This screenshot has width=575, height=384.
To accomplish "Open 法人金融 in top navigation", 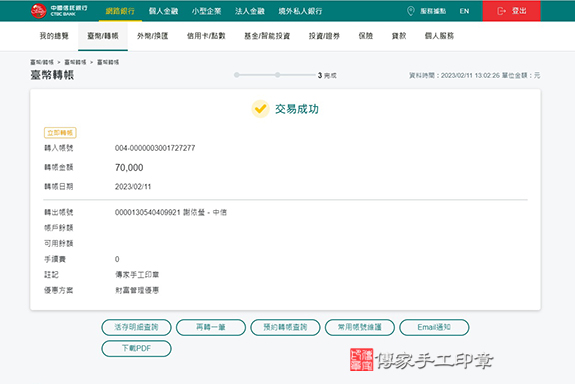I will pyautogui.click(x=250, y=11).
